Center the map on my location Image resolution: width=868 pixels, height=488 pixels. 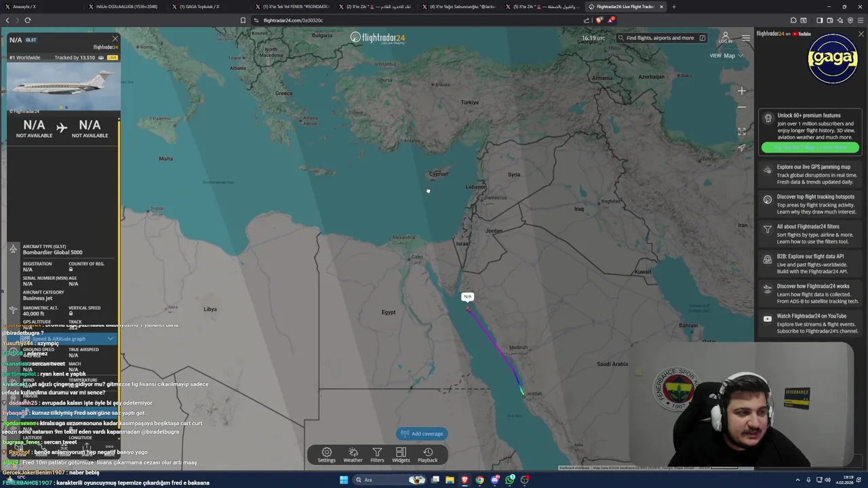[x=741, y=148]
